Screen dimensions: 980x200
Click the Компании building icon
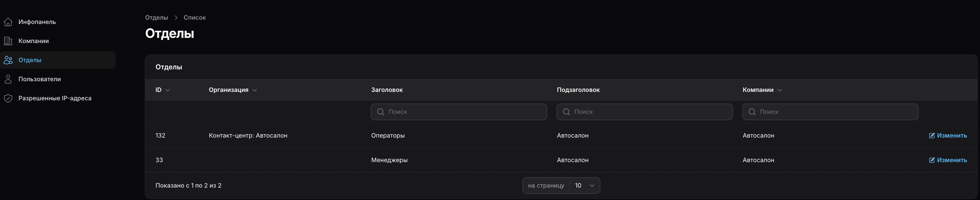[x=8, y=41]
